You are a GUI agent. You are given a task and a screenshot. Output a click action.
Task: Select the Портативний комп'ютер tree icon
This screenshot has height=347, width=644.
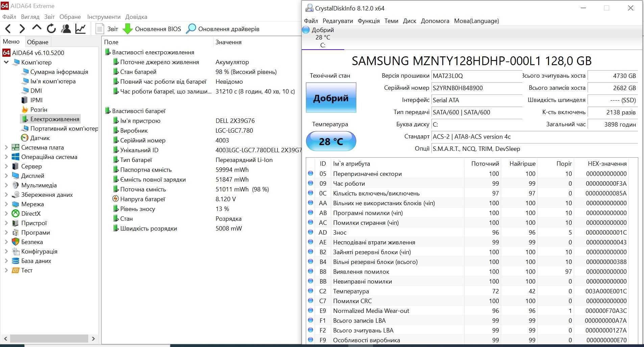pos(25,129)
